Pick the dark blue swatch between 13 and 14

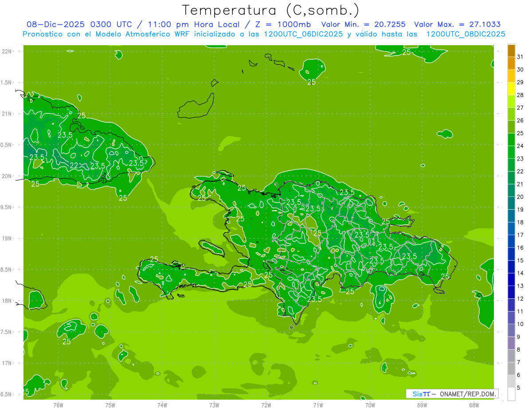511,280
